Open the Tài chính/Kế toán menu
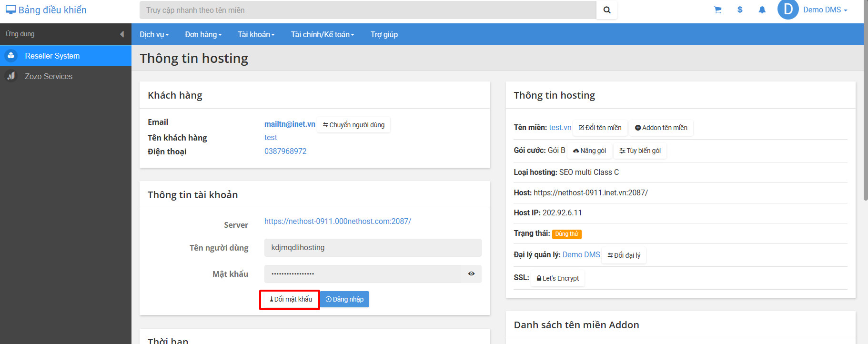This screenshot has width=868, height=344. (323, 34)
